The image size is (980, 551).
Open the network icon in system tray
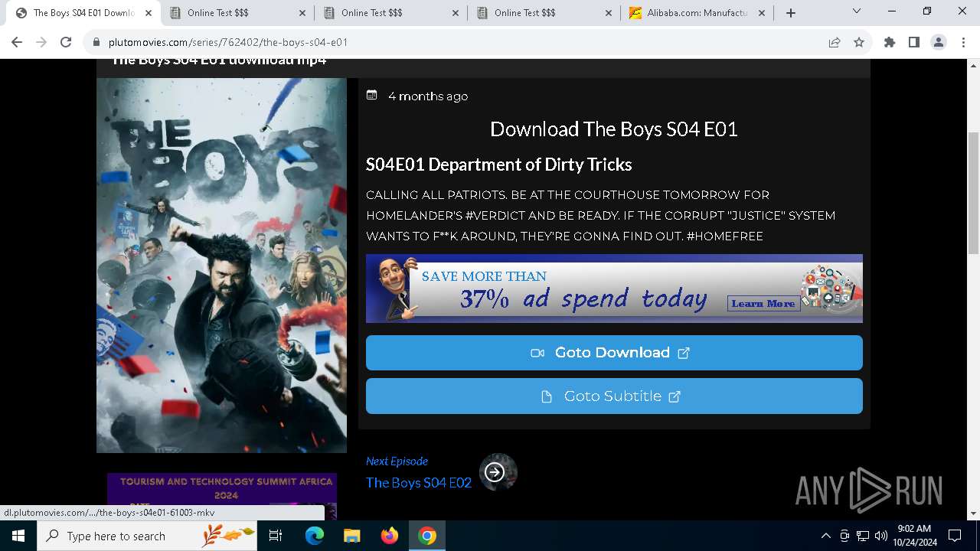tap(863, 536)
